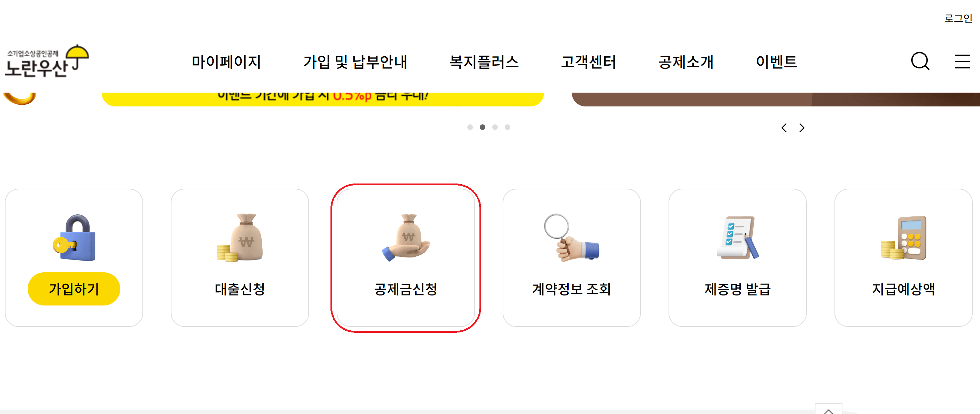Select the lock icon above 가입하기
This screenshot has height=414, width=980.
point(74,238)
